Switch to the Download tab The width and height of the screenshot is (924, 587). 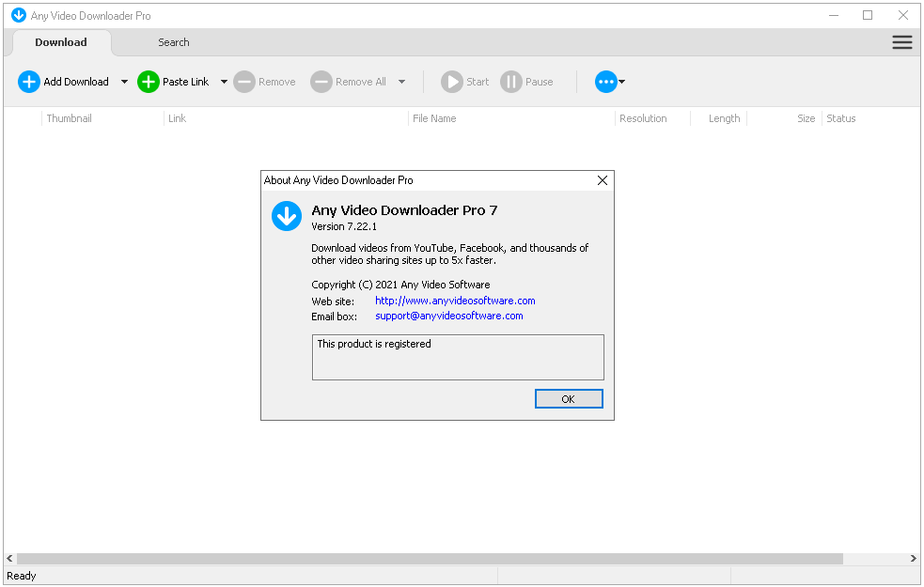tap(61, 42)
